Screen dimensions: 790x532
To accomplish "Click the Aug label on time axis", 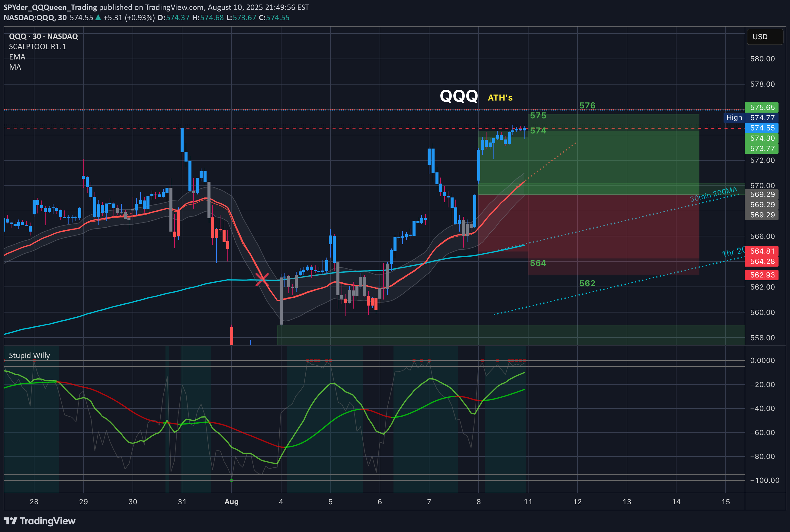I will [231, 502].
